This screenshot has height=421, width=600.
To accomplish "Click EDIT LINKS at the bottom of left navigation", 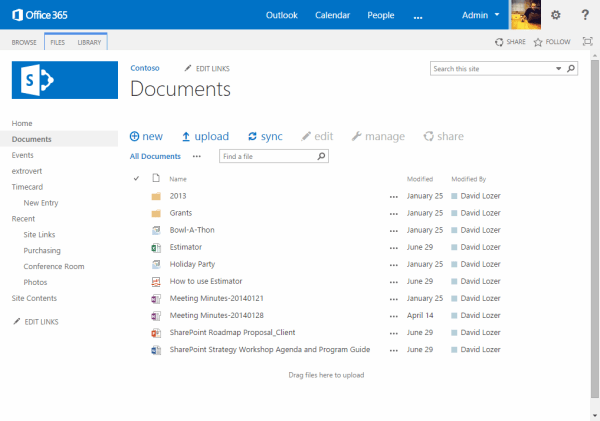I will coord(36,321).
